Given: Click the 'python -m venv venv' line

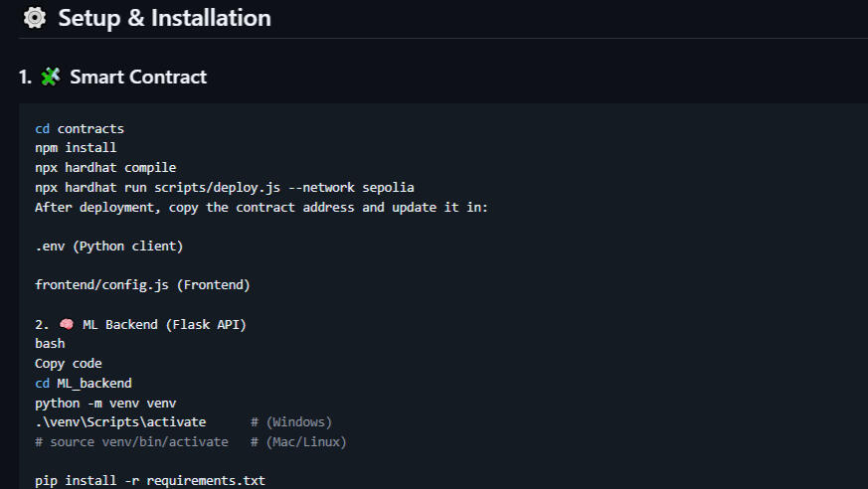Looking at the screenshot, I should click(105, 403).
